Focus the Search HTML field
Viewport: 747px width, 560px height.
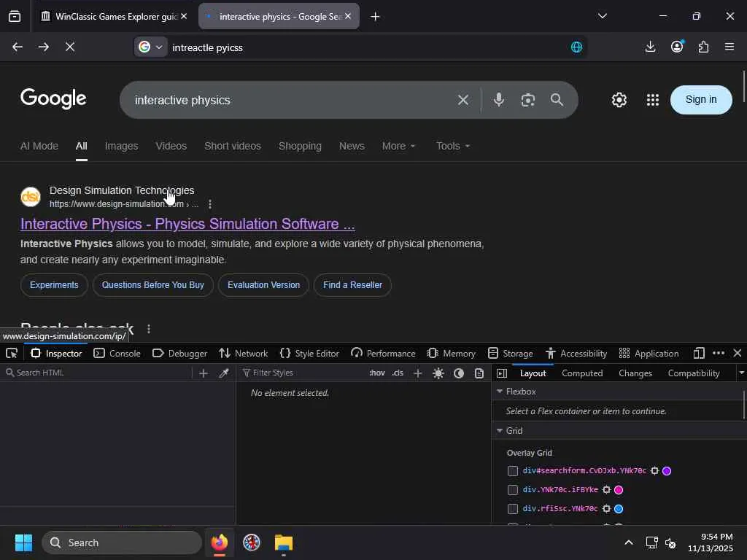[98, 373]
